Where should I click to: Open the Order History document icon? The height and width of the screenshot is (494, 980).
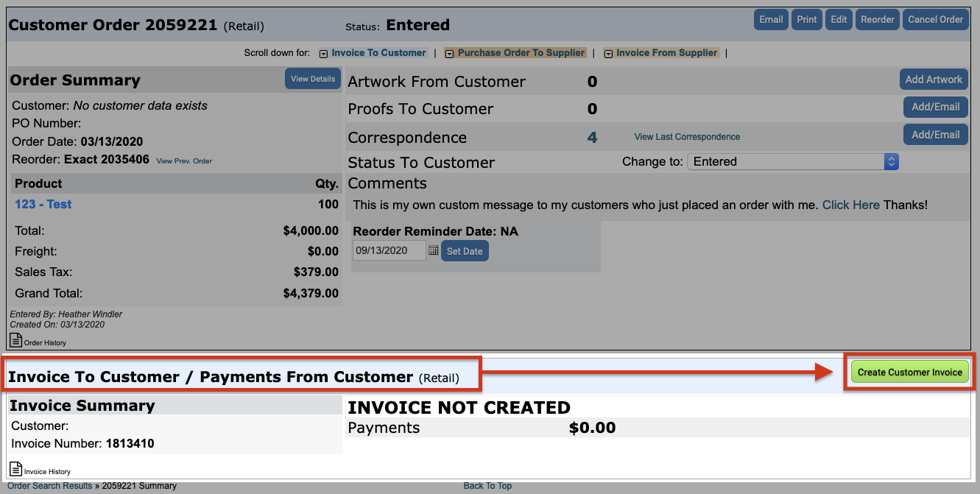pos(15,340)
